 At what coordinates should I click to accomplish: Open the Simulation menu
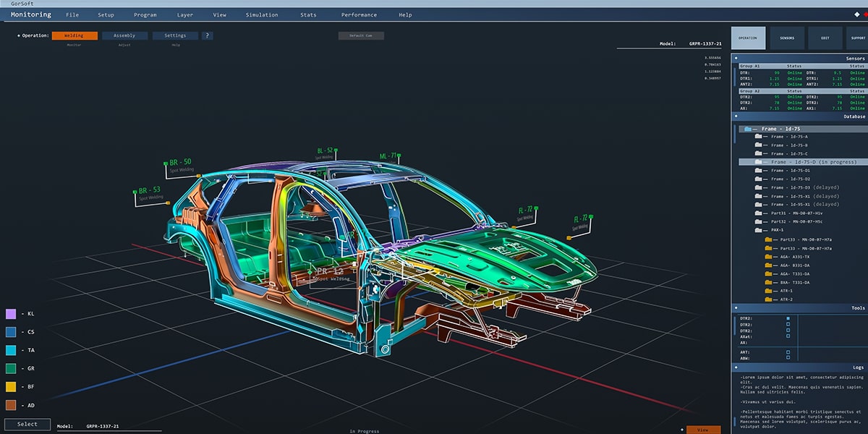[261, 14]
